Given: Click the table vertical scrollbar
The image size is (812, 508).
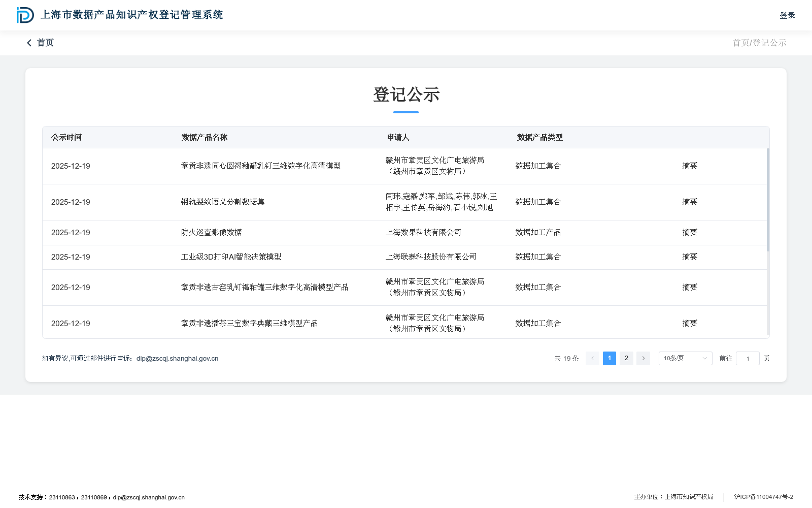Looking at the screenshot, I should coord(768,200).
